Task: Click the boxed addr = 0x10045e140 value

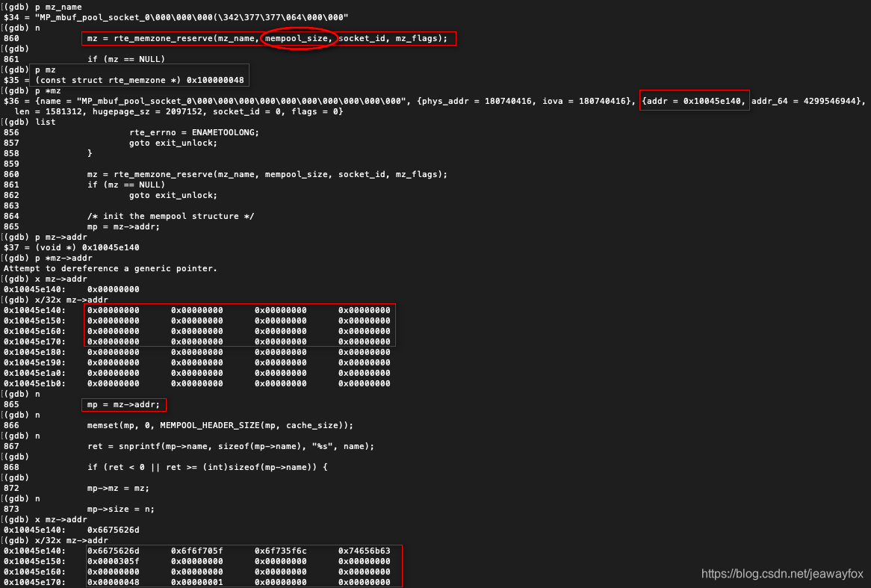Action: (x=693, y=100)
